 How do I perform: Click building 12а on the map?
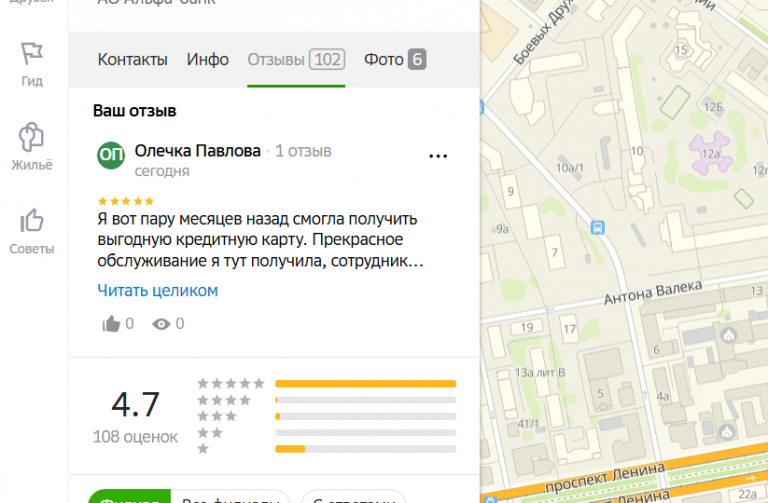[711, 154]
